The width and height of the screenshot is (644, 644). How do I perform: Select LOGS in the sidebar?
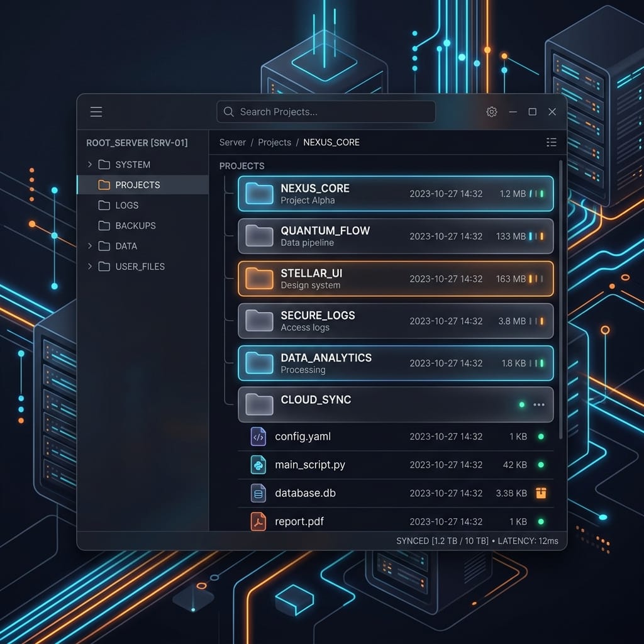[x=143, y=205]
